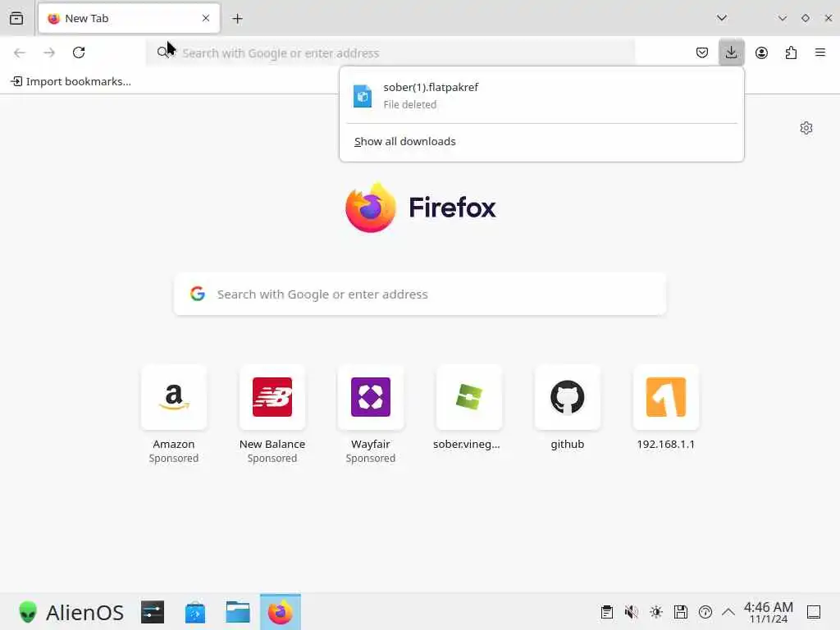Expand hidden system tray icons
This screenshot has width=840, height=630.
click(x=728, y=612)
